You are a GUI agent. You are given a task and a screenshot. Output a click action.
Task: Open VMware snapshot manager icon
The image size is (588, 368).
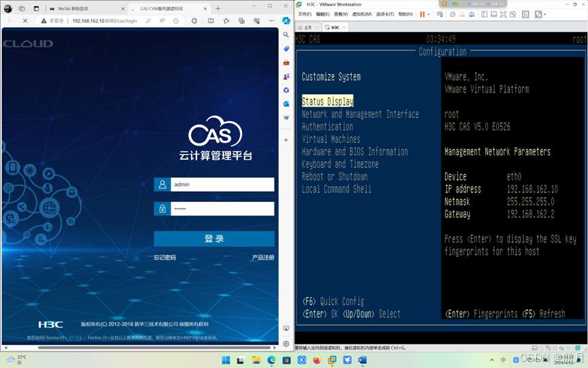point(472,14)
